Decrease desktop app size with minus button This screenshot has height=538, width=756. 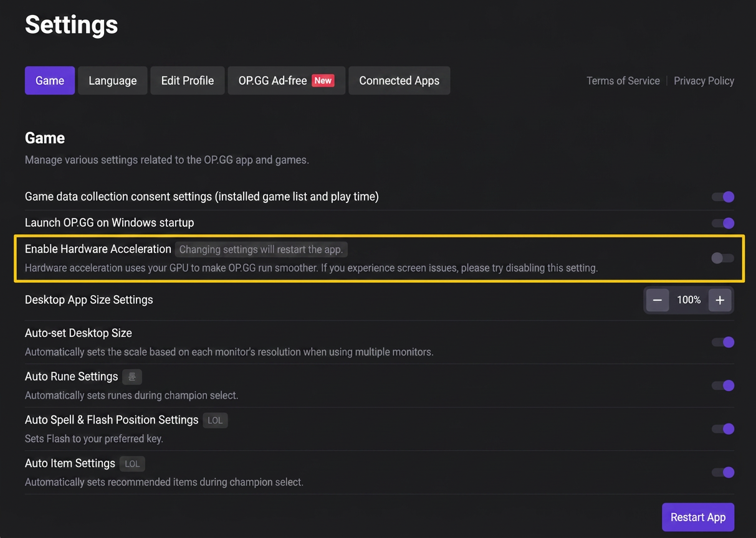658,300
